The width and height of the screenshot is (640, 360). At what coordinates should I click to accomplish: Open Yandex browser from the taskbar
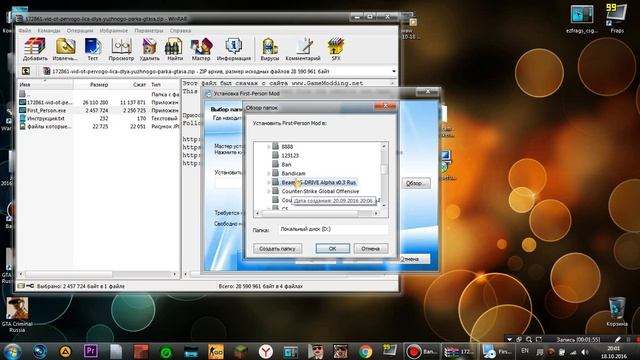click(266, 351)
